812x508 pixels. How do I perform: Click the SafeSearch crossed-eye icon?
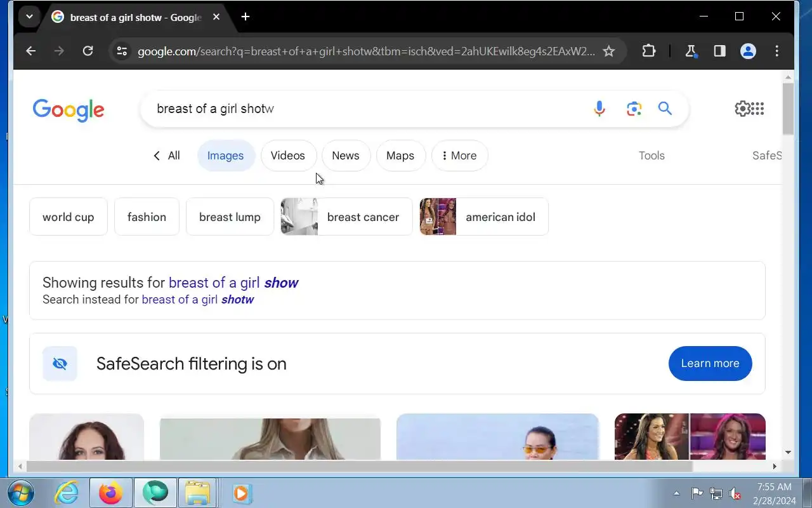[60, 364]
